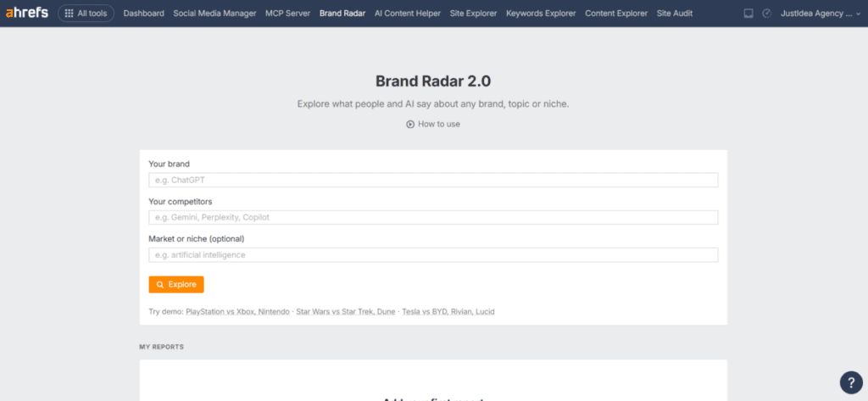Click the Brand Radar 2.0 heading
Screen dimensions: 868x401
point(433,81)
